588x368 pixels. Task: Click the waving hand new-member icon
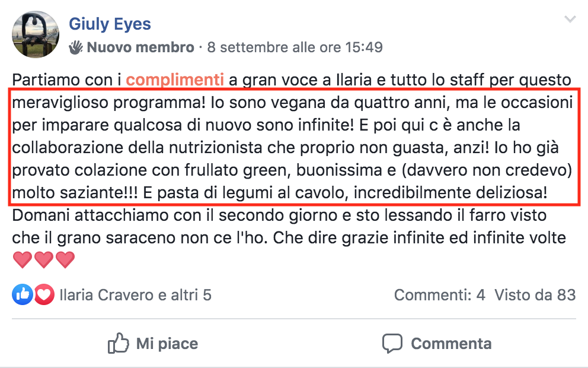(x=76, y=47)
